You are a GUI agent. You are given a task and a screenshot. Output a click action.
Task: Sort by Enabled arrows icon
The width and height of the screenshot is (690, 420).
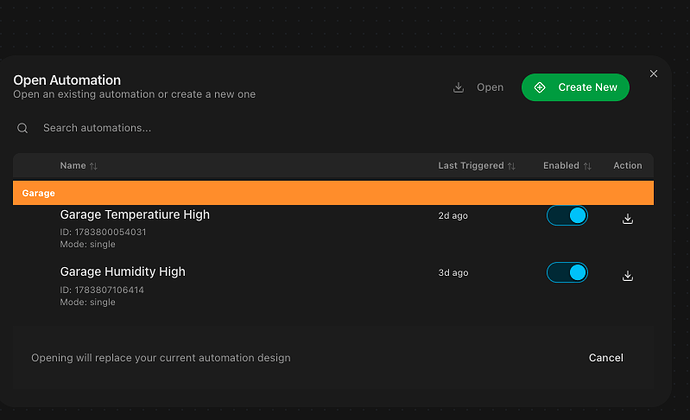click(x=587, y=166)
